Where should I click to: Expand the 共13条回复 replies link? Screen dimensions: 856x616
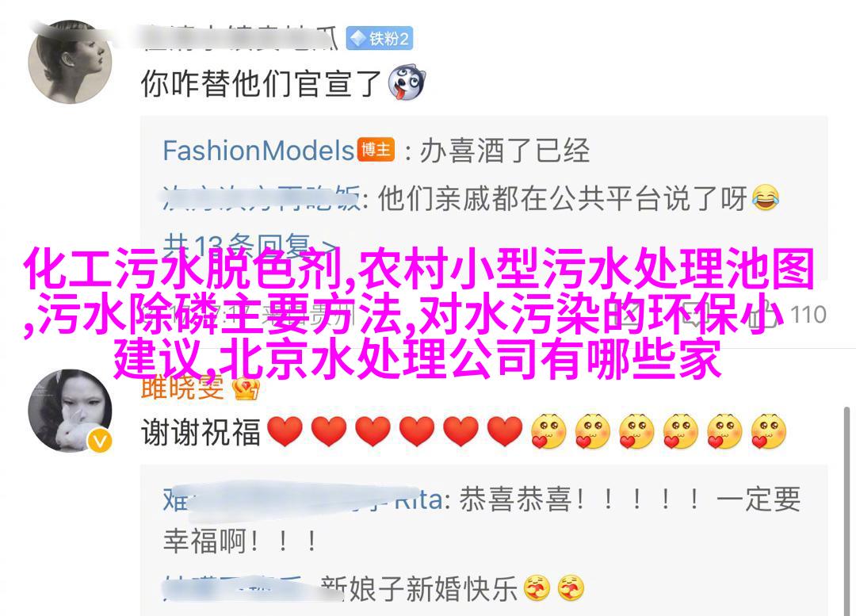pyautogui.click(x=249, y=245)
